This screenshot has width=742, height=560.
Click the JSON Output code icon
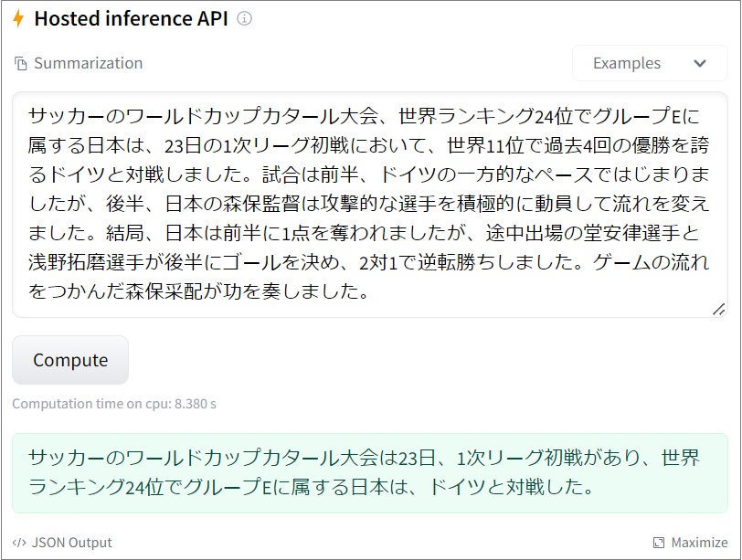tap(19, 543)
